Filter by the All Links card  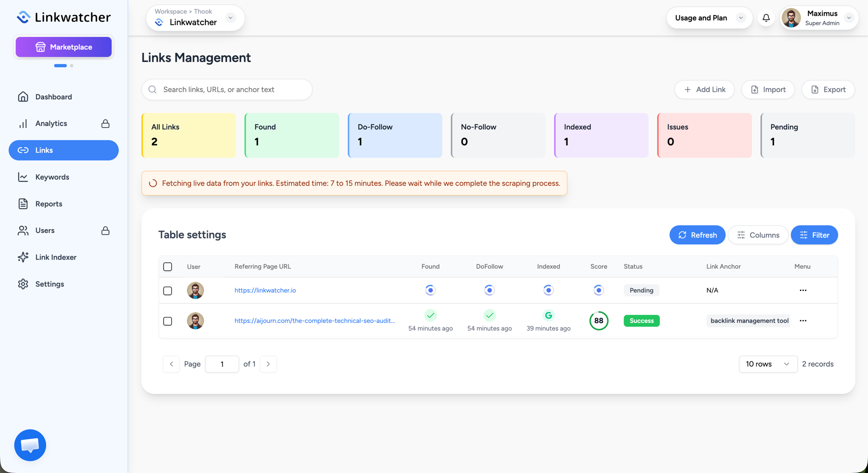tap(189, 135)
